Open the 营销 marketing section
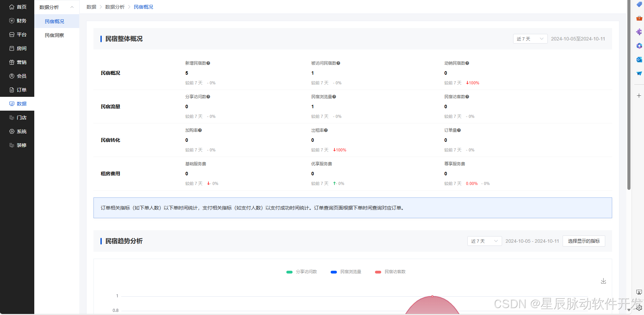644x315 pixels. [x=17, y=62]
